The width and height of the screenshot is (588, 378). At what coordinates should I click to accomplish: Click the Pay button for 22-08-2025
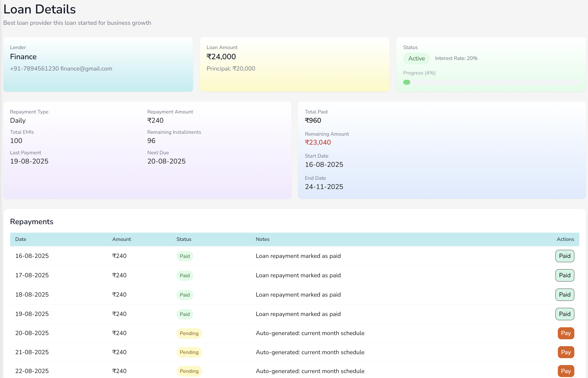click(566, 371)
